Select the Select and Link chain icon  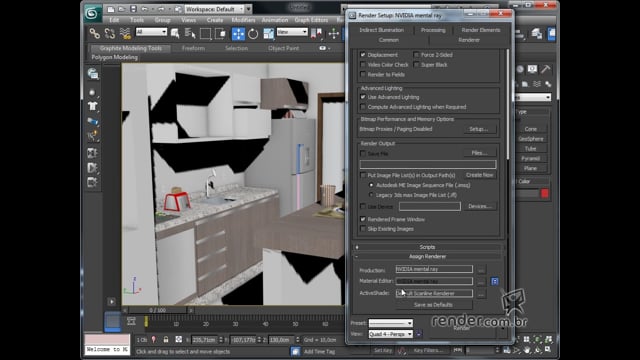click(x=94, y=33)
